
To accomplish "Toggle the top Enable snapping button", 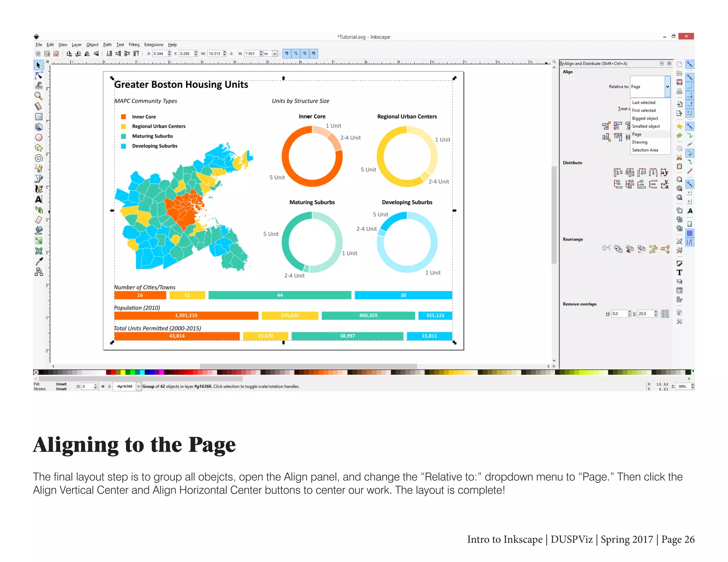I will [x=690, y=64].
